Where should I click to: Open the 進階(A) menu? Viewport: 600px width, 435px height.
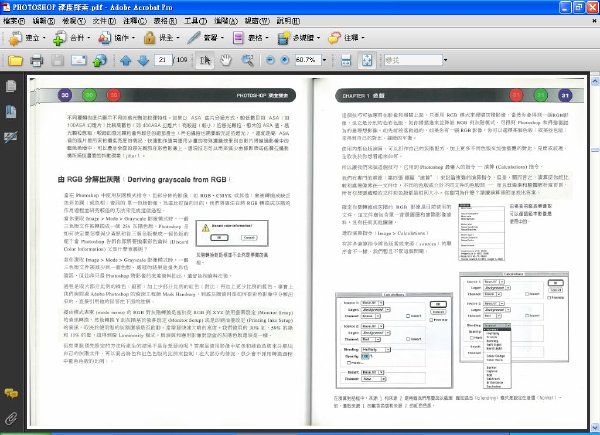tap(226, 21)
